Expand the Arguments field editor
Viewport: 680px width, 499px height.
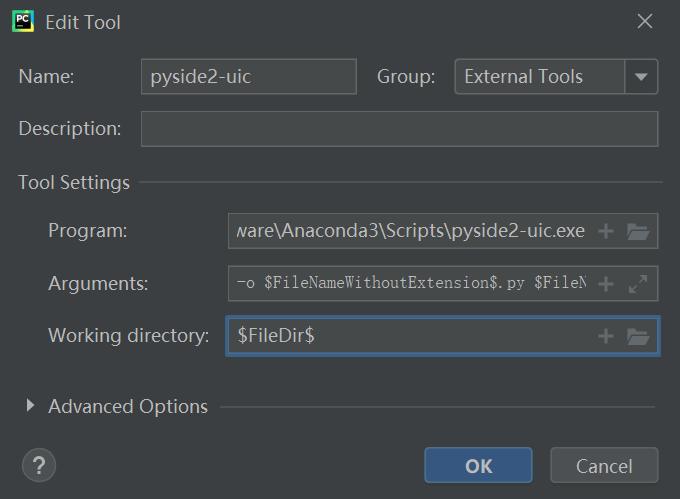click(638, 284)
